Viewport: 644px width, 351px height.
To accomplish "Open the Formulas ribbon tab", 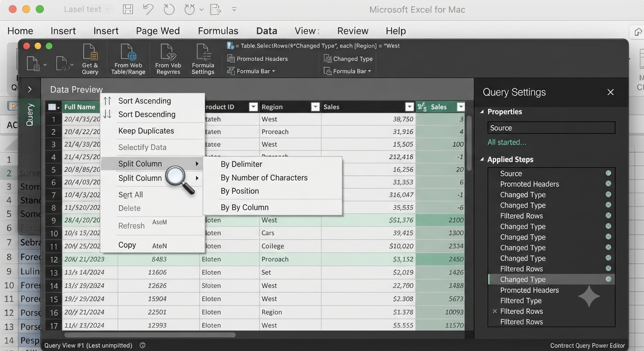I will (x=218, y=31).
